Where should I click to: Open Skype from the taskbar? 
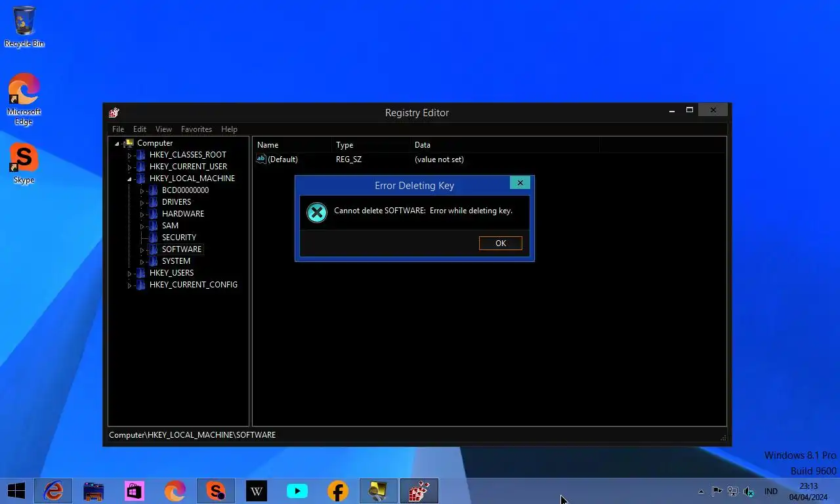point(216,491)
